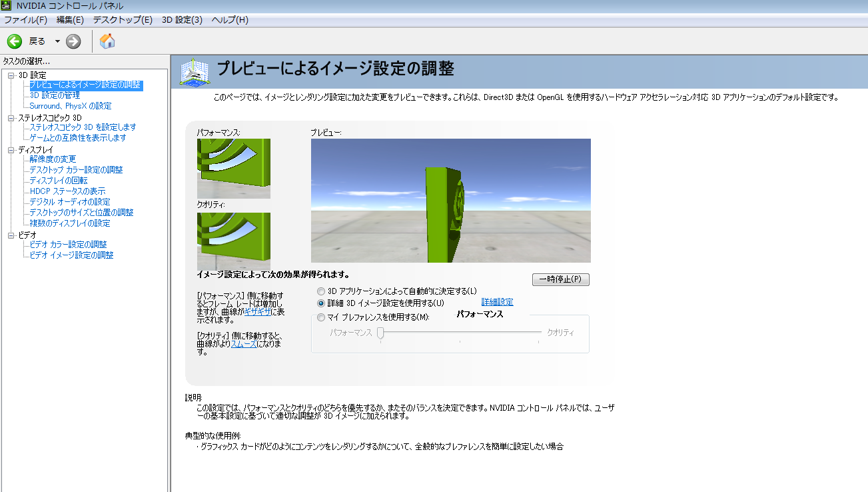Select プレビューによるイメージ設定の調整 in the tree

coord(85,85)
